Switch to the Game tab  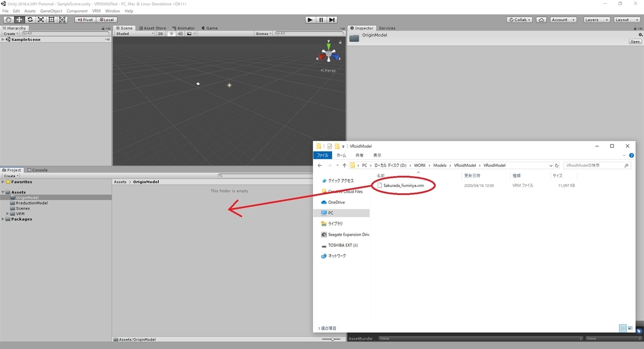[210, 28]
